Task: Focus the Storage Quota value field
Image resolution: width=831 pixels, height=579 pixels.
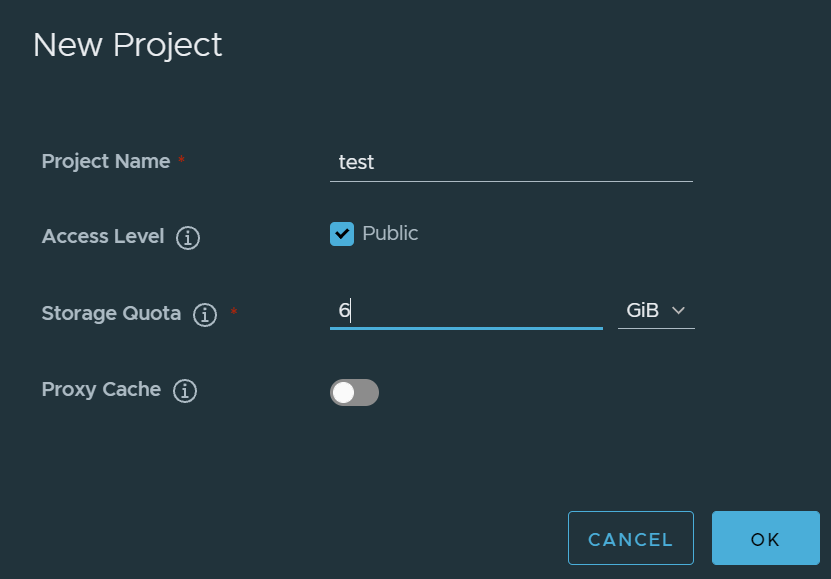Action: pyautogui.click(x=466, y=311)
